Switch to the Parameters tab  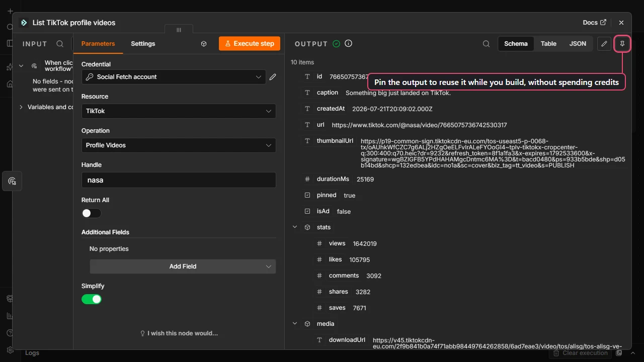point(98,44)
